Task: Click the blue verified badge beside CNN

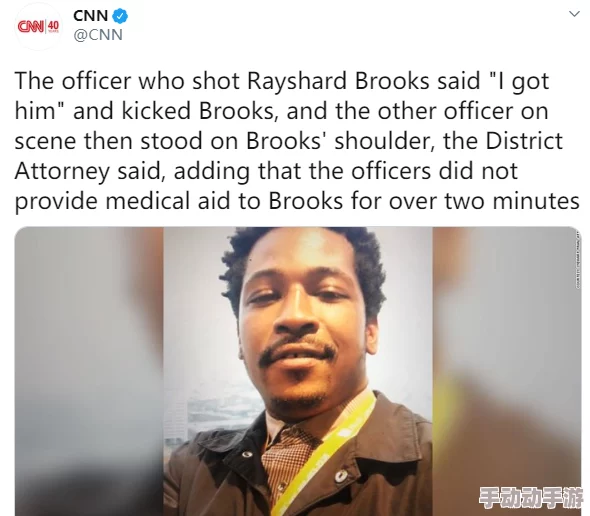Action: coord(120,16)
